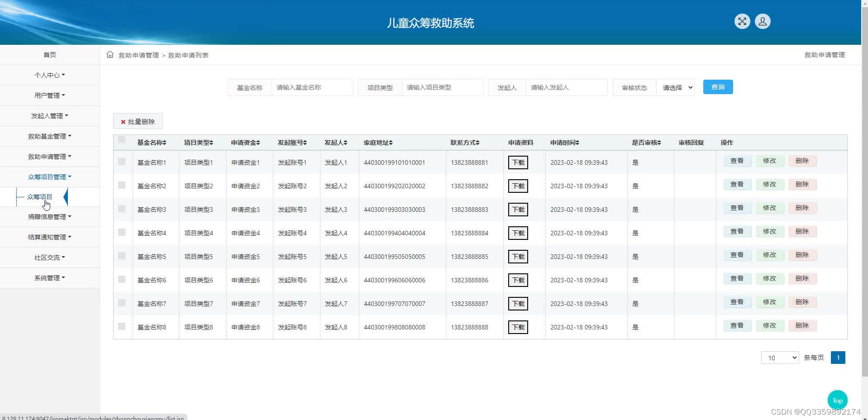Open the rows-per-page dropdown showing 10

pyautogui.click(x=780, y=358)
